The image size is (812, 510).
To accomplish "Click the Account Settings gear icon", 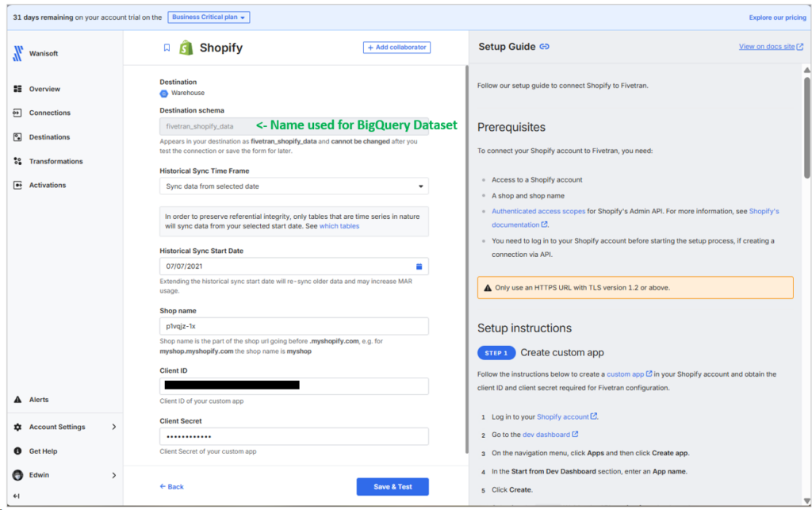I will [x=17, y=428].
